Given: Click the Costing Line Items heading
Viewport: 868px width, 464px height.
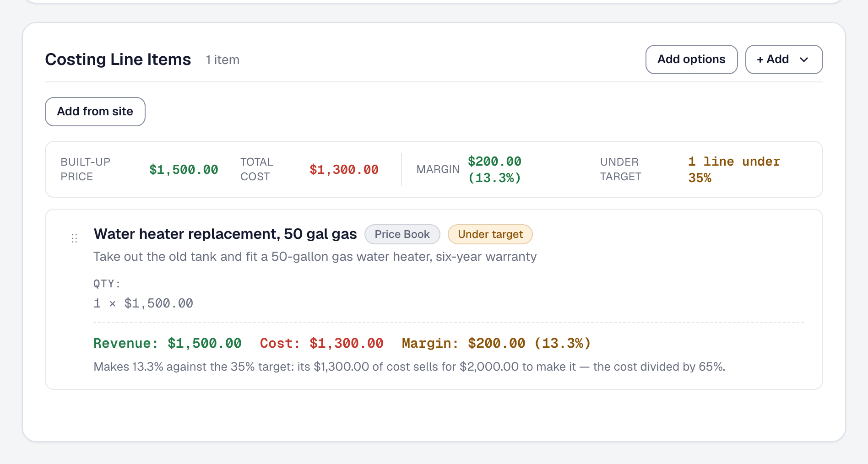Looking at the screenshot, I should tap(118, 59).
